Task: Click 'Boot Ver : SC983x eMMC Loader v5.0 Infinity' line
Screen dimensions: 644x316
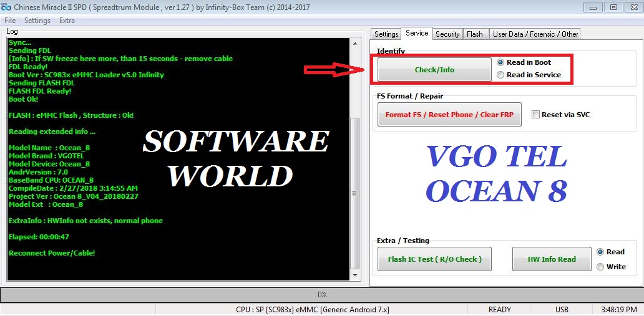Action: point(86,75)
